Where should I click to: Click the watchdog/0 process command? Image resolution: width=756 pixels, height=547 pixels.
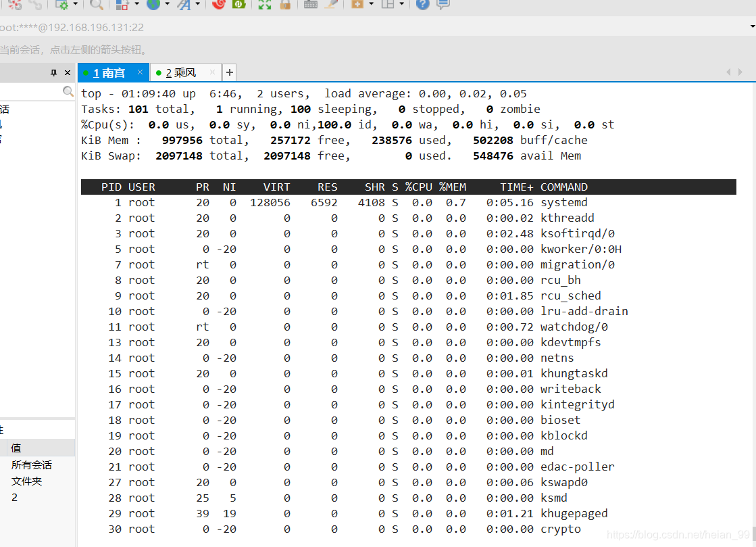click(574, 327)
